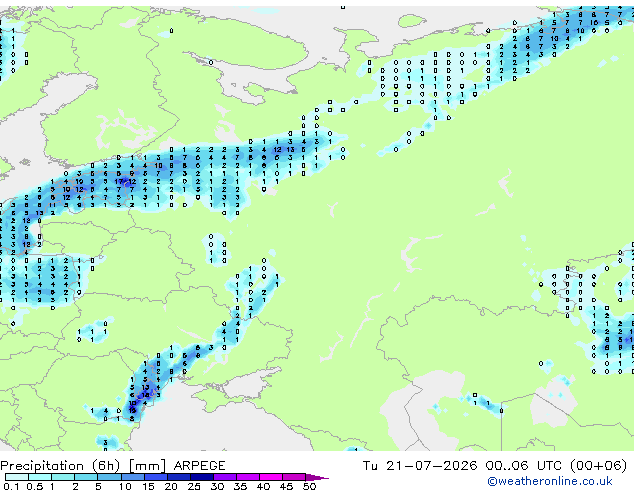Screen dimensions: 634x490
Task: Click the '(00+06)' forecast step text
Action: pos(598,466)
